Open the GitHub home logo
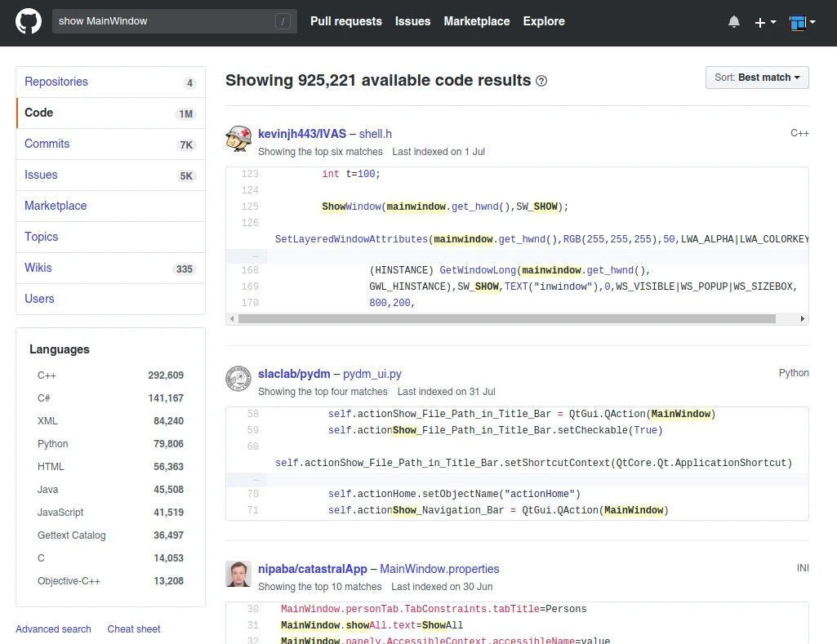The width and height of the screenshot is (837, 644). (29, 21)
